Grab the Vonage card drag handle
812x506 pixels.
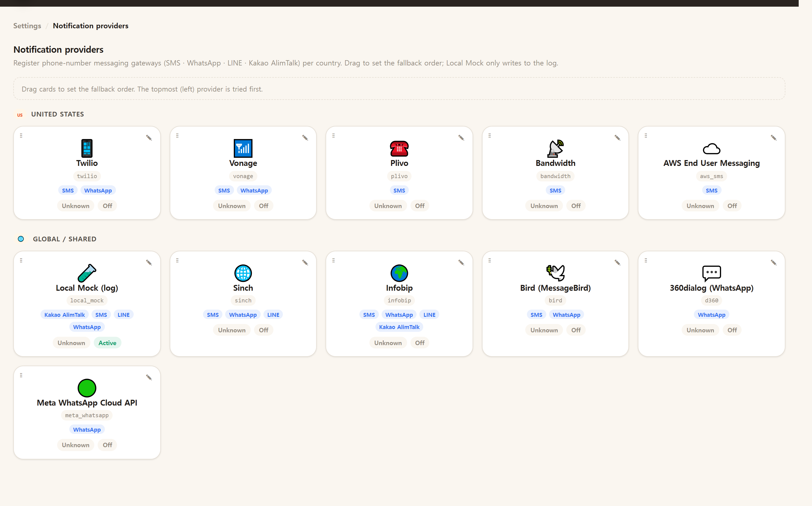177,136
